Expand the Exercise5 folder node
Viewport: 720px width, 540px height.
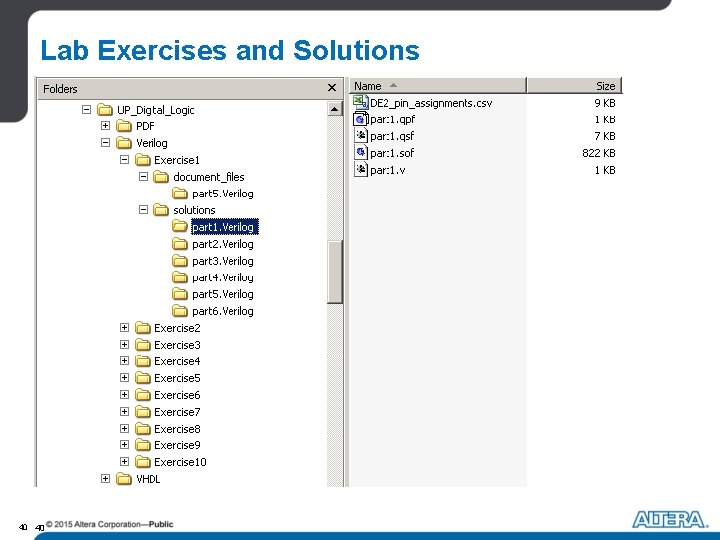click(x=124, y=377)
